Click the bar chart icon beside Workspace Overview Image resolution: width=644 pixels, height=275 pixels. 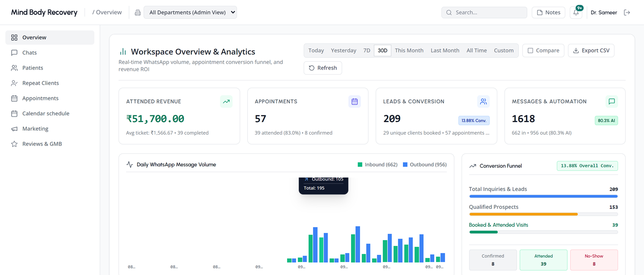[123, 52]
